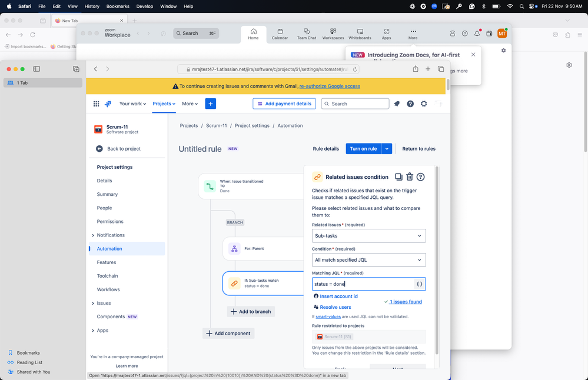Click Rule details button
The height and width of the screenshot is (380, 588).
click(326, 149)
